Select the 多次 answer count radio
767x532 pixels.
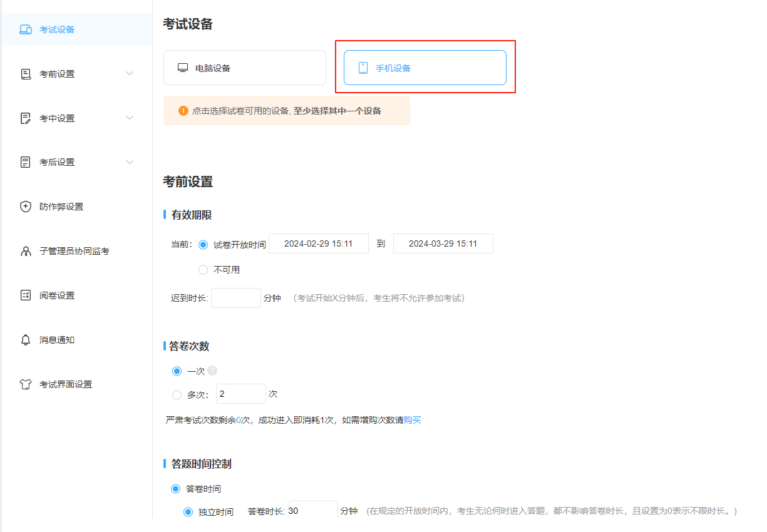(177, 395)
